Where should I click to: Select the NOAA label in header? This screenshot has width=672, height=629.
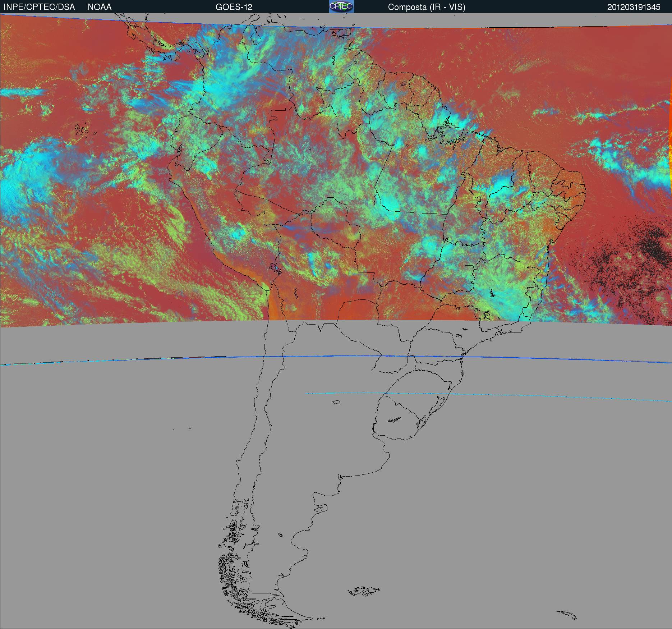100,7
